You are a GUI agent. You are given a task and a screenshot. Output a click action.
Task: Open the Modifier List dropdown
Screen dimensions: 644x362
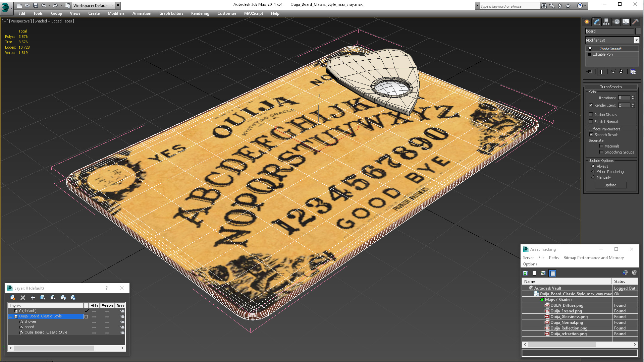pyautogui.click(x=636, y=40)
